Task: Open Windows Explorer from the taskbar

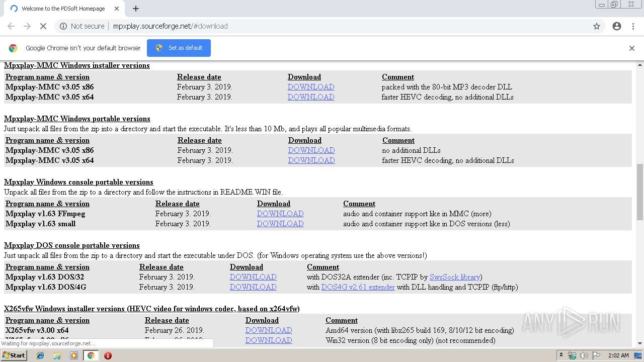Action: point(57,355)
